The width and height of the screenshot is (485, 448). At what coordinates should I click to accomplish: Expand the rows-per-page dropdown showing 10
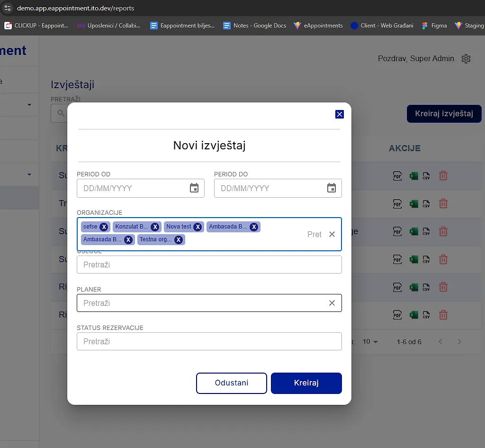coord(370,342)
